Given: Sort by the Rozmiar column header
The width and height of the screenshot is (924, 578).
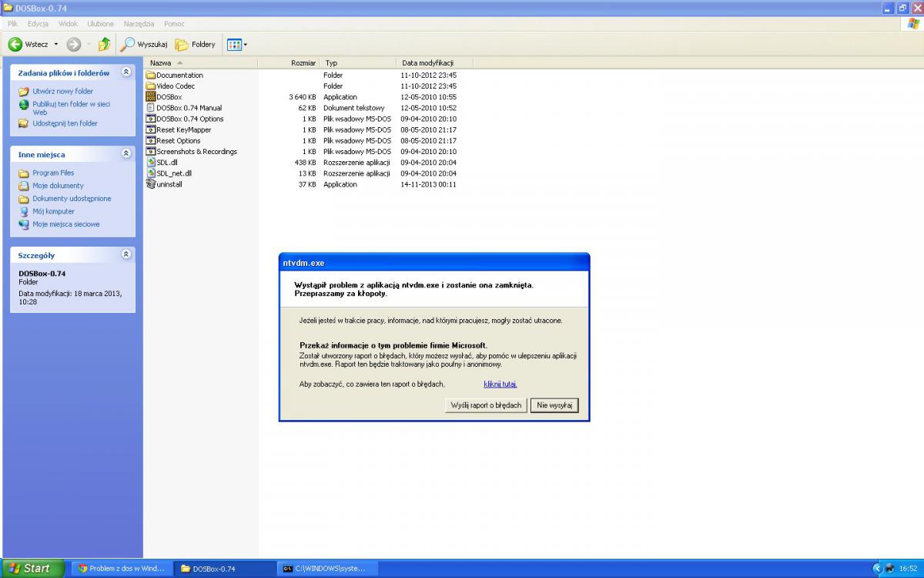Looking at the screenshot, I should click(x=289, y=62).
